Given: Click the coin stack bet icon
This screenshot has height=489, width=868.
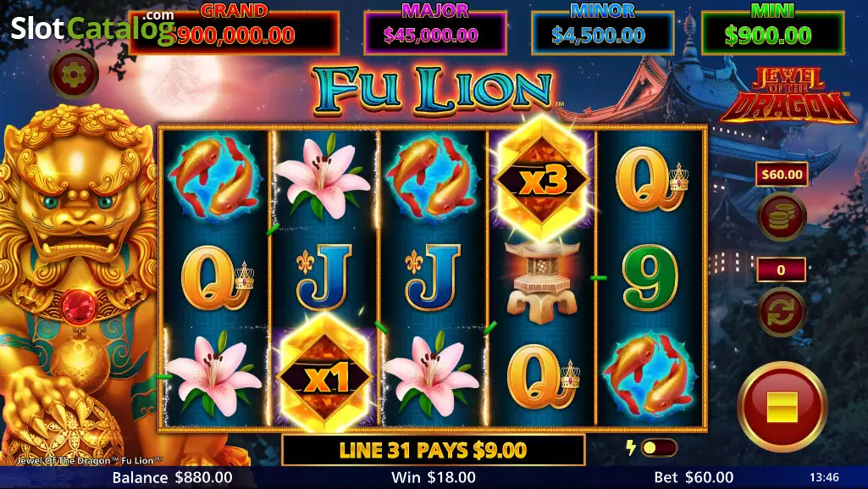Looking at the screenshot, I should (781, 217).
